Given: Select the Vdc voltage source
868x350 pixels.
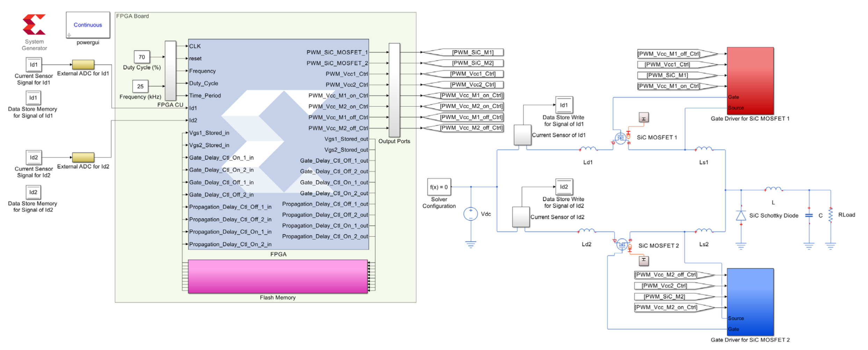Looking at the screenshot, I should (470, 214).
